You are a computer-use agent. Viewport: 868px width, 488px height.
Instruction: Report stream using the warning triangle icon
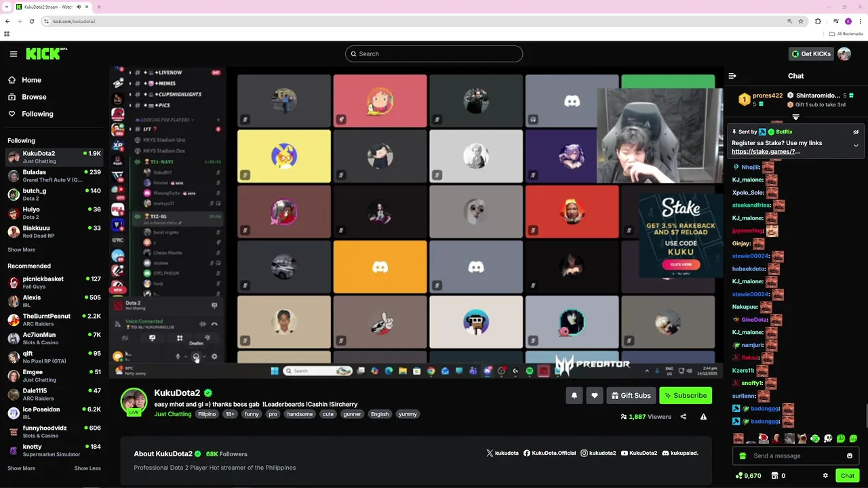point(703,417)
